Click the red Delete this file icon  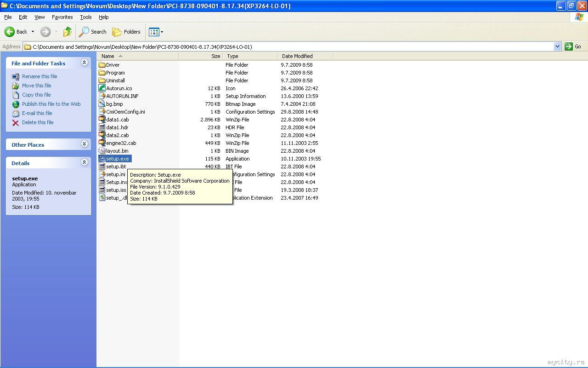16,122
